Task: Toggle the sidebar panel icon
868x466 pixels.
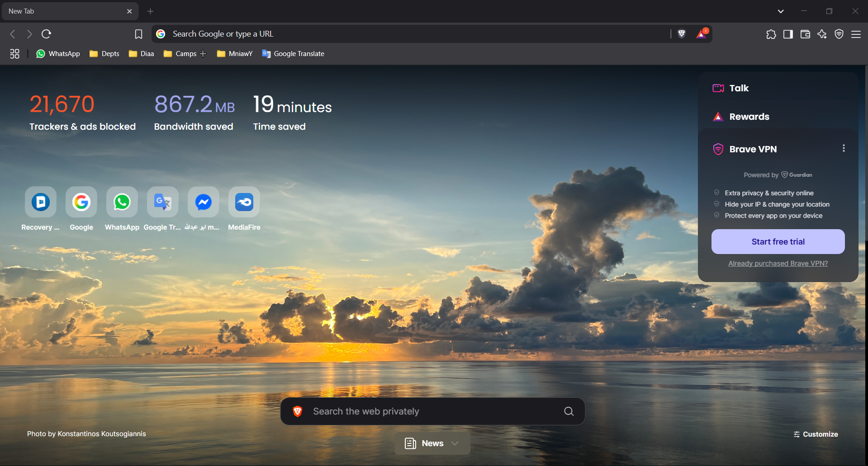Action: click(x=788, y=34)
